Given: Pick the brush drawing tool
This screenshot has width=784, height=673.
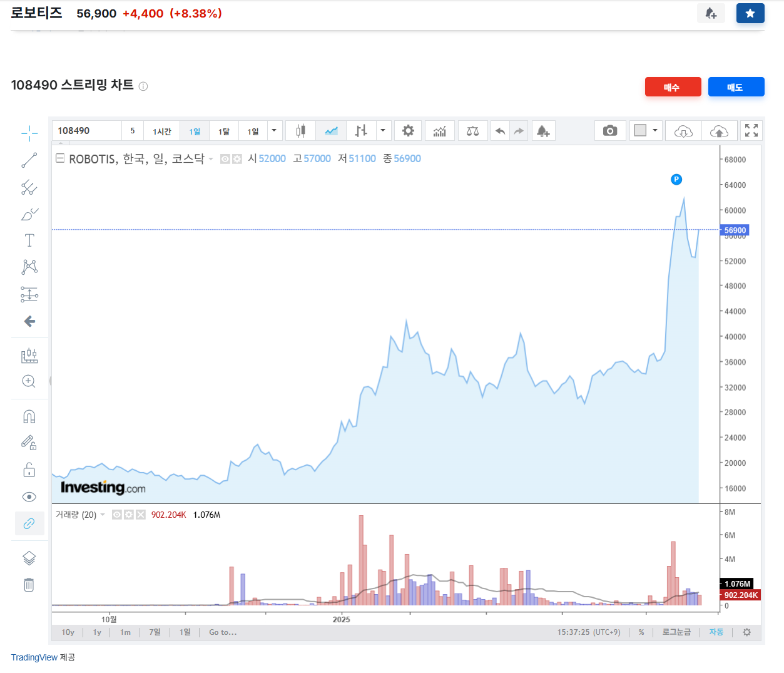Looking at the screenshot, I should pyautogui.click(x=29, y=214).
